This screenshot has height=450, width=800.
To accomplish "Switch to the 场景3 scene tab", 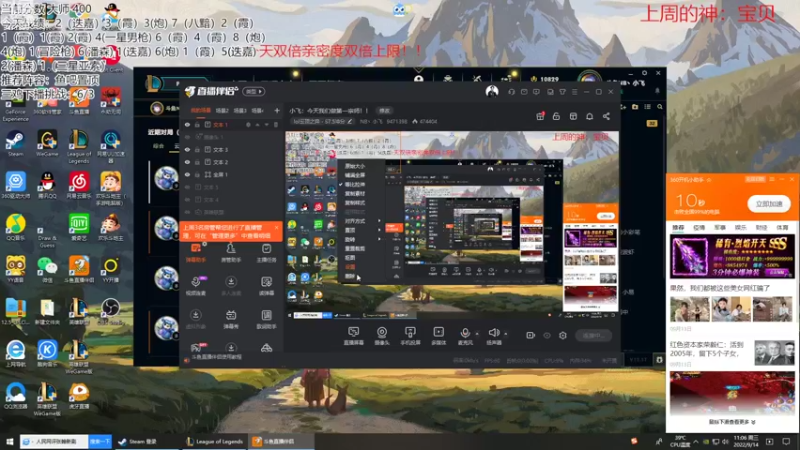I will pyautogui.click(x=240, y=110).
